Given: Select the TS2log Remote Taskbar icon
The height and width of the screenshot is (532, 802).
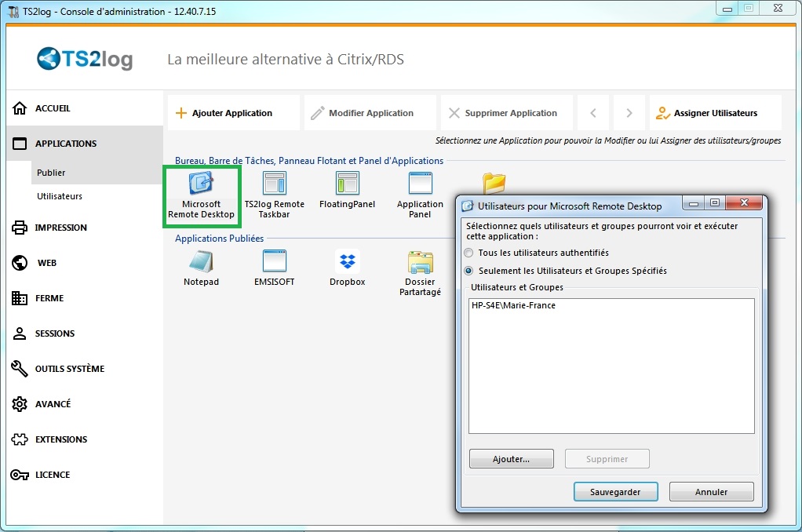Looking at the screenshot, I should [x=274, y=196].
